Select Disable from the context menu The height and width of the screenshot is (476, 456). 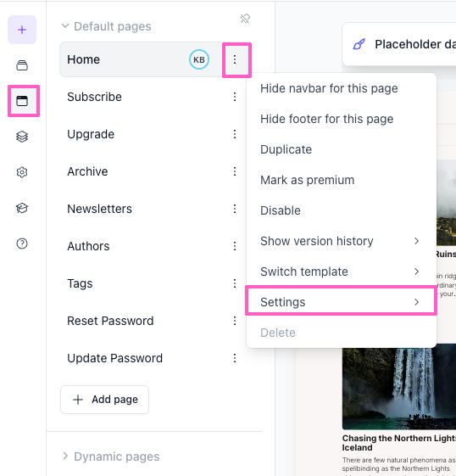tap(342, 210)
